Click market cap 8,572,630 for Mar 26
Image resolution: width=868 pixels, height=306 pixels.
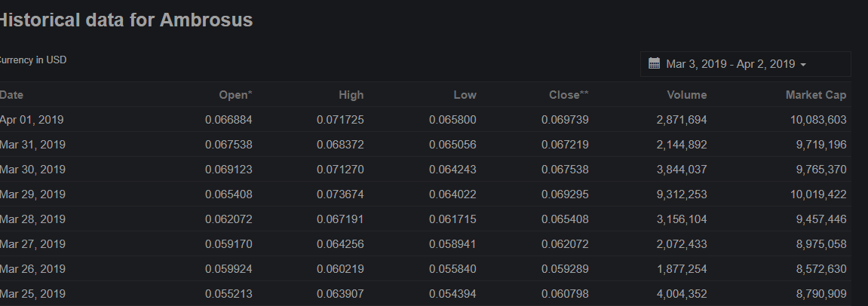(x=821, y=269)
